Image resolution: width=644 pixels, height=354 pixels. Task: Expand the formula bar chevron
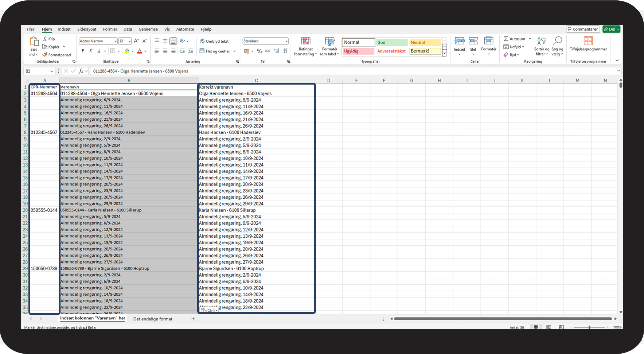pyautogui.click(x=618, y=71)
